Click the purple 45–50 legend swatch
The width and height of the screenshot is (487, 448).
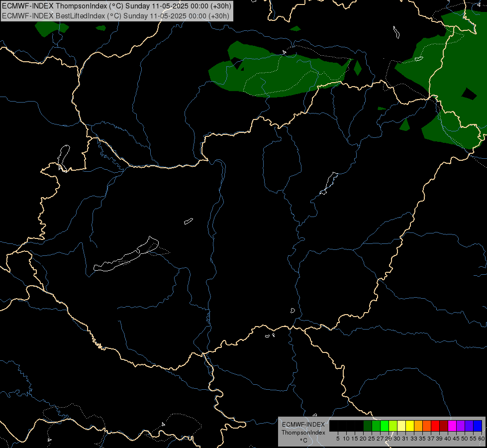coord(461,426)
